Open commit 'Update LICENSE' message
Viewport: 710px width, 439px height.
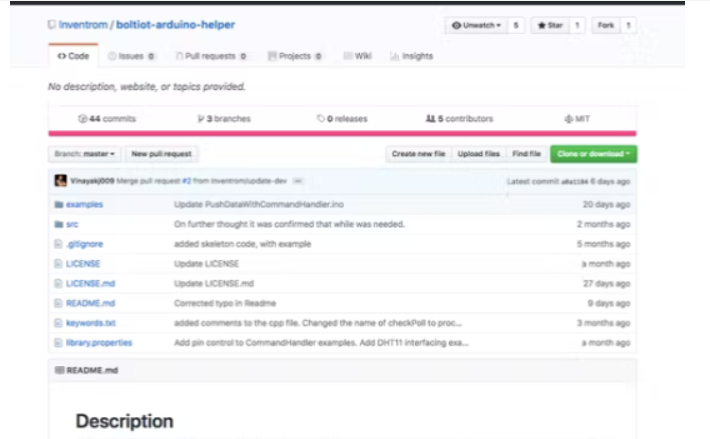206,263
